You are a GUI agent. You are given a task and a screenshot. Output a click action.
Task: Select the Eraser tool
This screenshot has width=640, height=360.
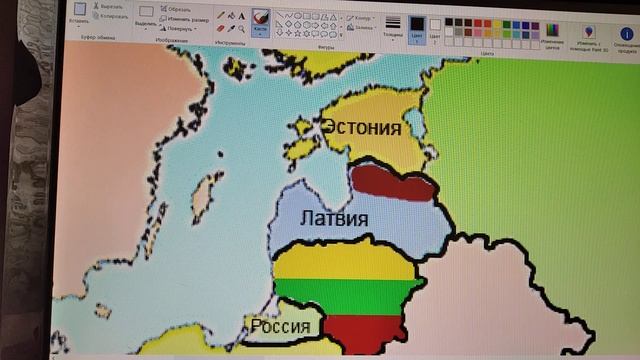click(220, 28)
